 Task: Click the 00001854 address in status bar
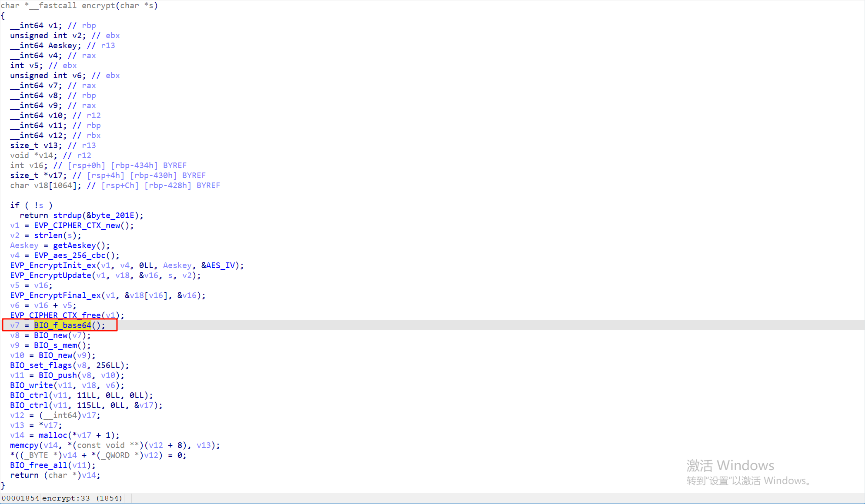(x=20, y=498)
